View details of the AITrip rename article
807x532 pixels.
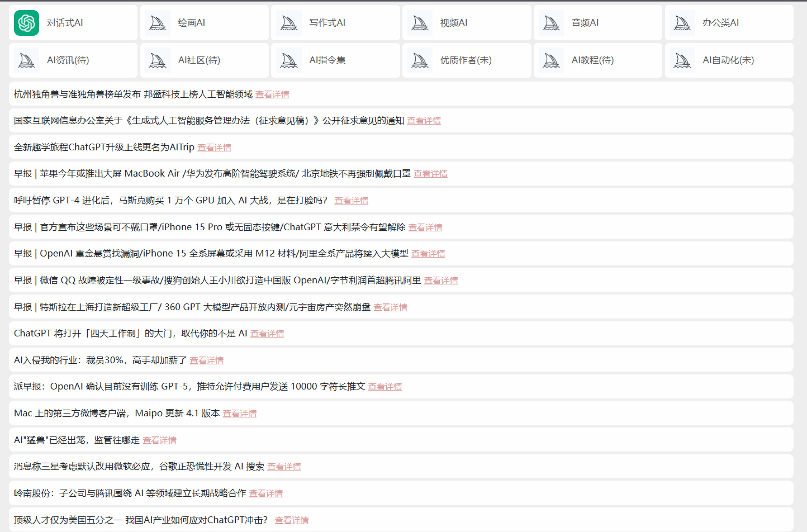214,148
